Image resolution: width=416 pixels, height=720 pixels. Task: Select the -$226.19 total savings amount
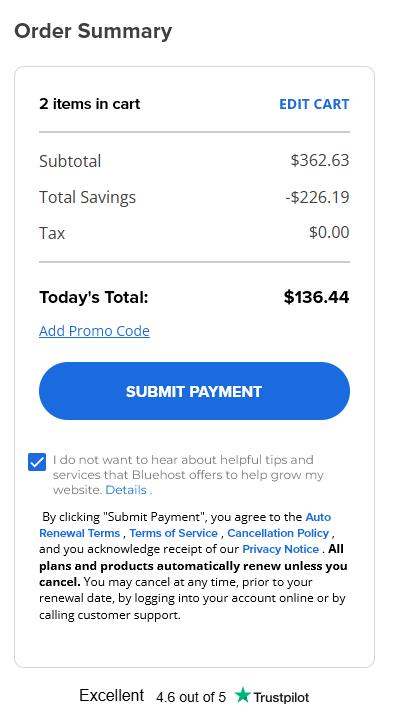click(x=317, y=197)
